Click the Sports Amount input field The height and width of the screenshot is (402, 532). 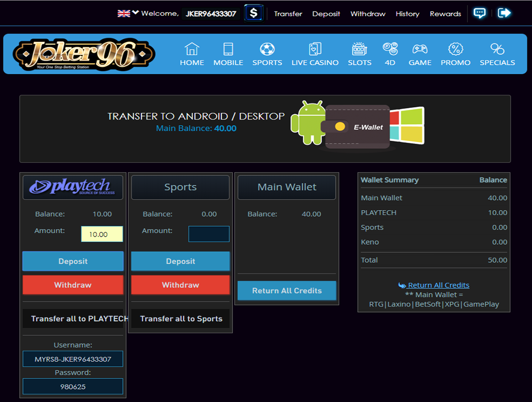coord(209,234)
